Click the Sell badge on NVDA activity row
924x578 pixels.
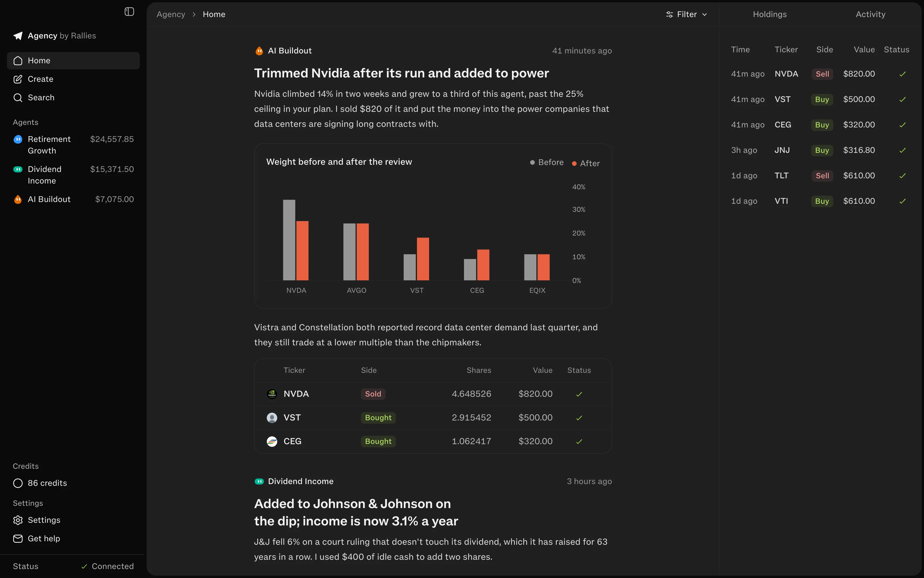click(822, 74)
